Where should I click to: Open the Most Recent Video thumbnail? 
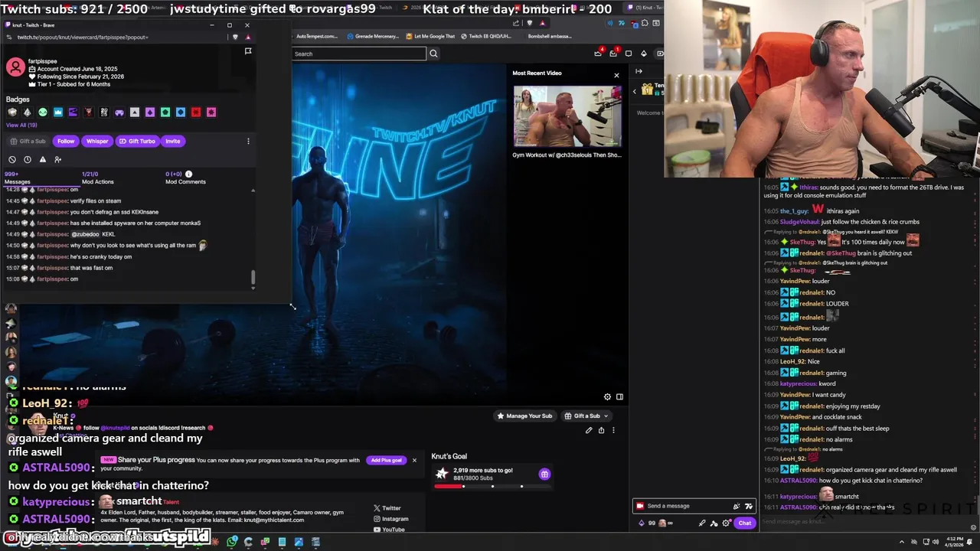[567, 116]
